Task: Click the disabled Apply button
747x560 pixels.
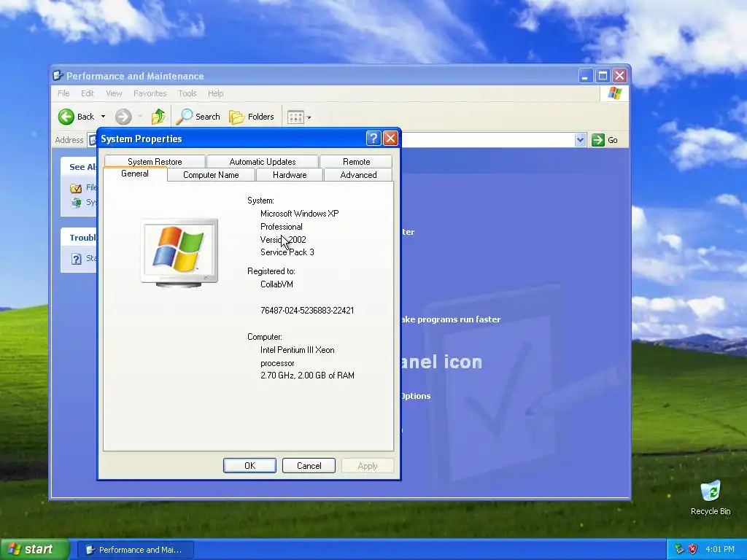Action: tap(368, 466)
